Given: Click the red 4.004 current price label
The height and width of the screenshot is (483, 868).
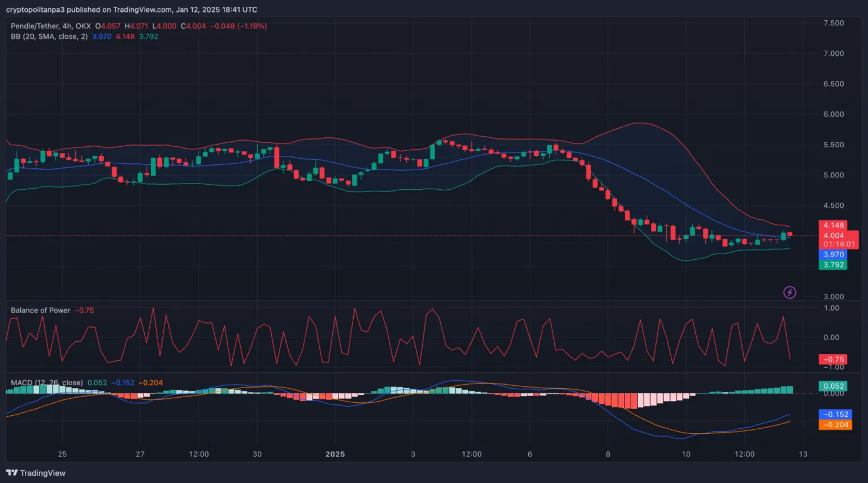Looking at the screenshot, I should click(834, 236).
